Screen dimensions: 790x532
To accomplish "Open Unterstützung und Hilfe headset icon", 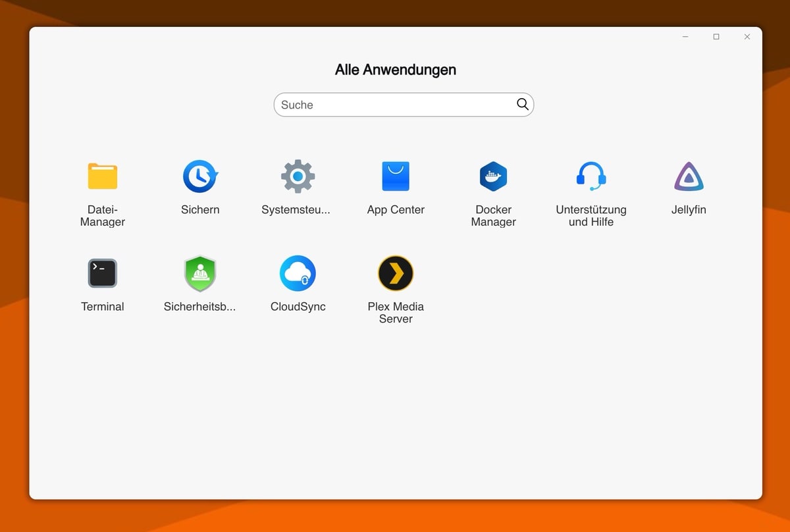I will coord(591,176).
